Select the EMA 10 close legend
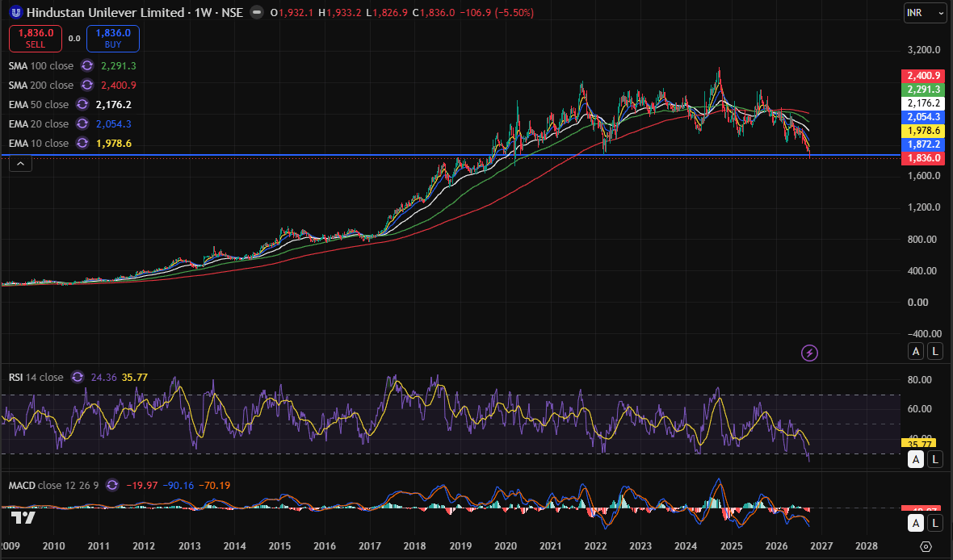This screenshot has height=560, width=953. tap(38, 144)
